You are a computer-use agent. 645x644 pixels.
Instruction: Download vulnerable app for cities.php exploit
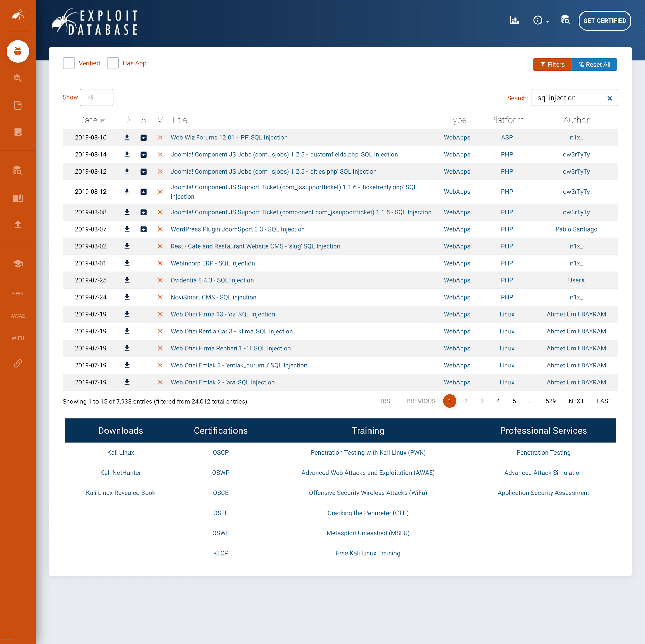(143, 171)
